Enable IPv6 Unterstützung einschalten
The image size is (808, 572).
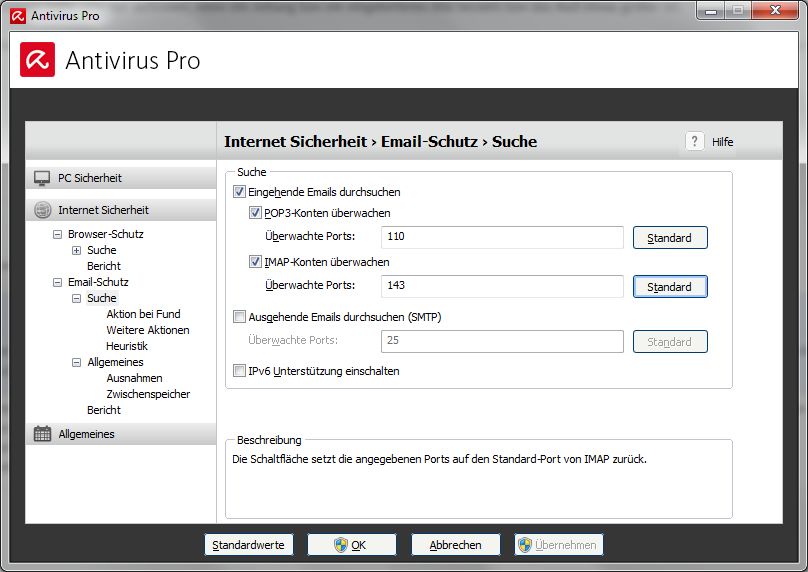click(239, 371)
